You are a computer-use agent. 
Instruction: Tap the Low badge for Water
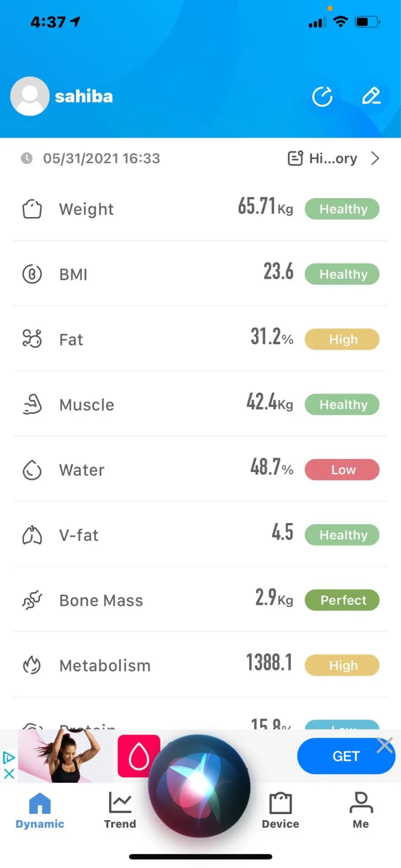[342, 470]
